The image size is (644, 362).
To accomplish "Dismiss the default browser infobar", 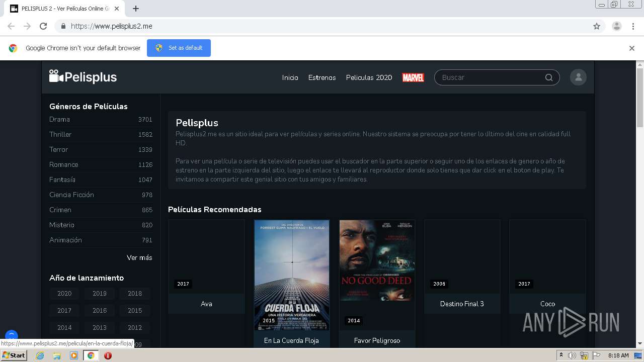I will pyautogui.click(x=632, y=48).
